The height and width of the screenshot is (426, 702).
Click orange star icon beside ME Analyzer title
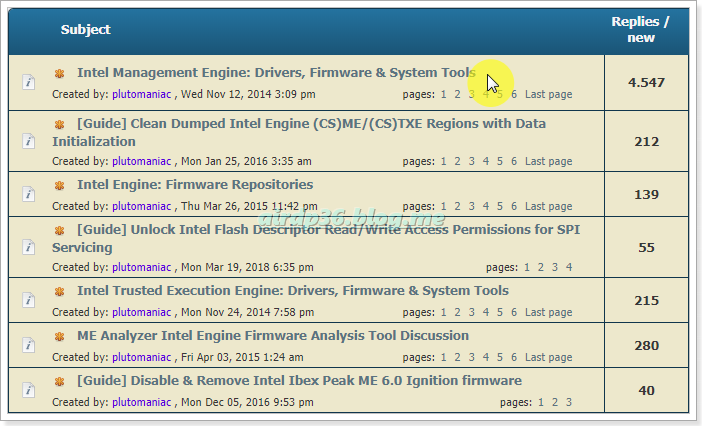coord(60,337)
